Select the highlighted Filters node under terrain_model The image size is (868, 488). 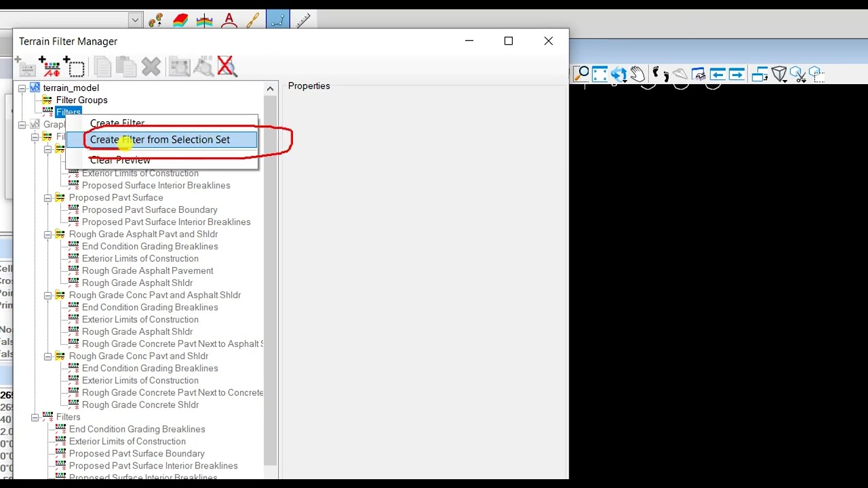tap(68, 112)
